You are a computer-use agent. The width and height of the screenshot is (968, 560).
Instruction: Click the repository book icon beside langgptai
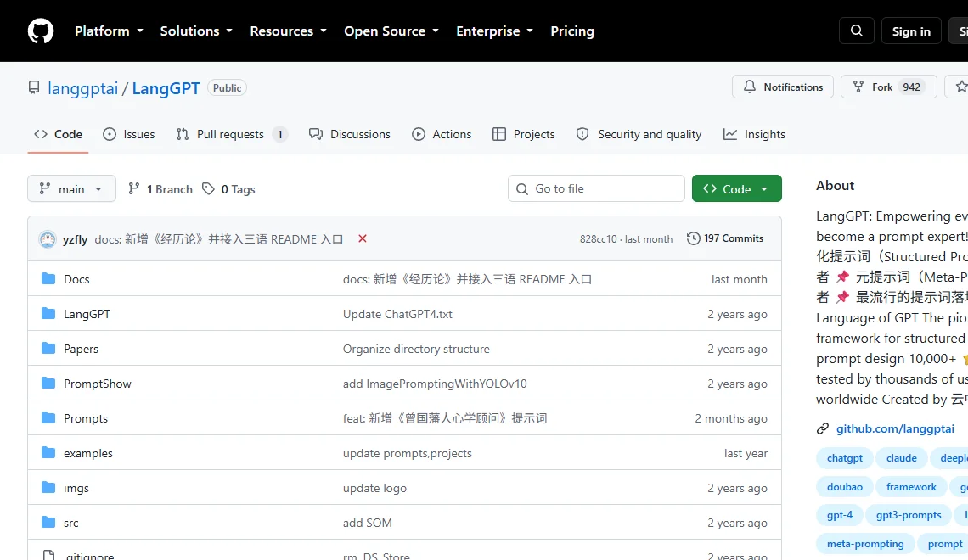tap(34, 87)
